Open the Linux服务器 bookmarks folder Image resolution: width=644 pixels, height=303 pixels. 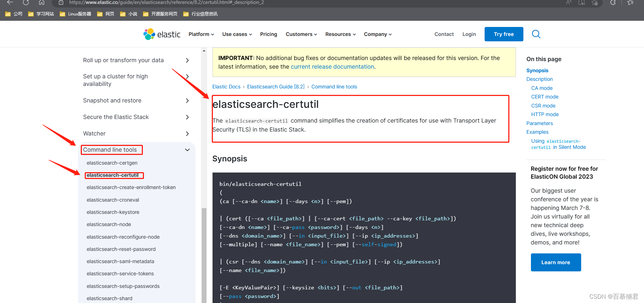(75, 14)
